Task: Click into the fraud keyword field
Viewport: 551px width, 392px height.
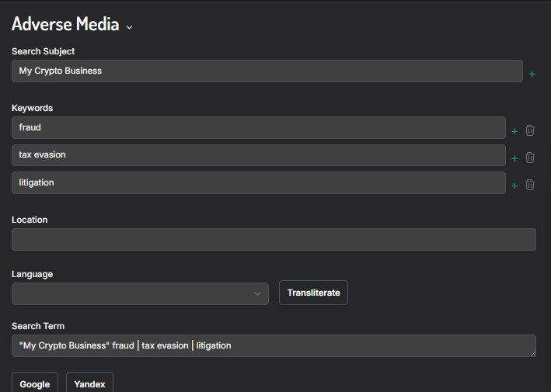Action: pyautogui.click(x=259, y=127)
